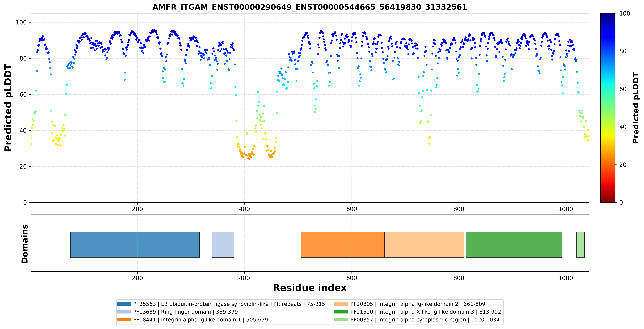Select the Ring finger domain bar
This screenshot has width=644, height=329.
coord(223,244)
